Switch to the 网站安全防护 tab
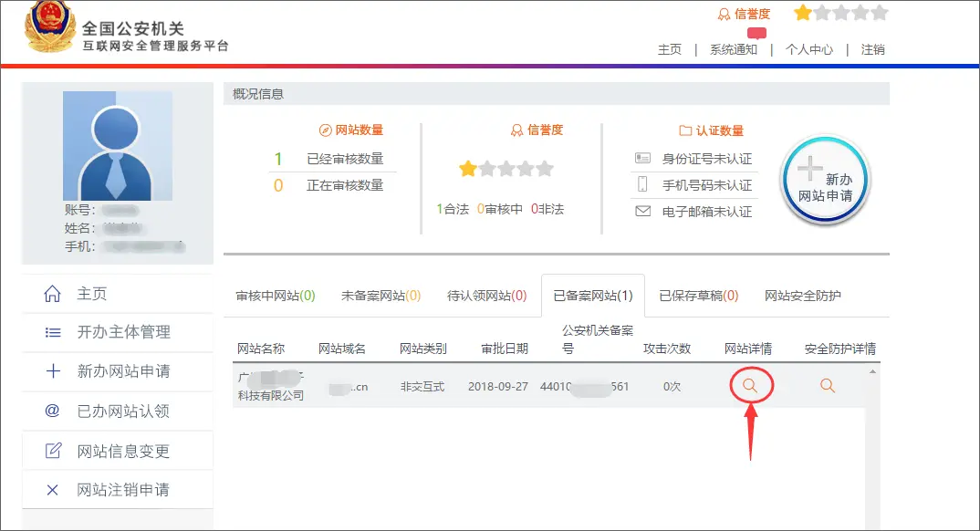This screenshot has width=980, height=531. (x=803, y=296)
